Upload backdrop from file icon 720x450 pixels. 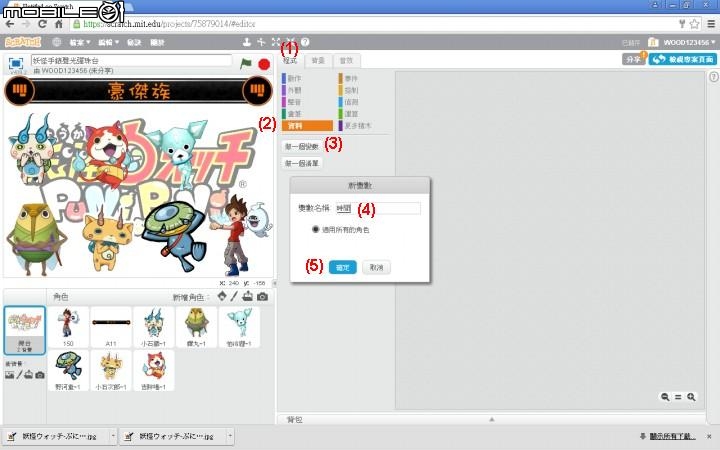29,375
